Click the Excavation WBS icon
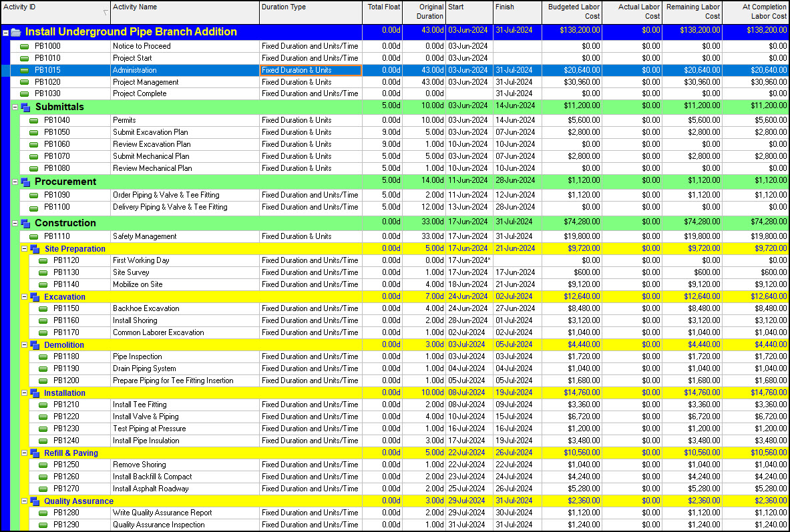The height and width of the screenshot is (532, 790). (x=35, y=297)
